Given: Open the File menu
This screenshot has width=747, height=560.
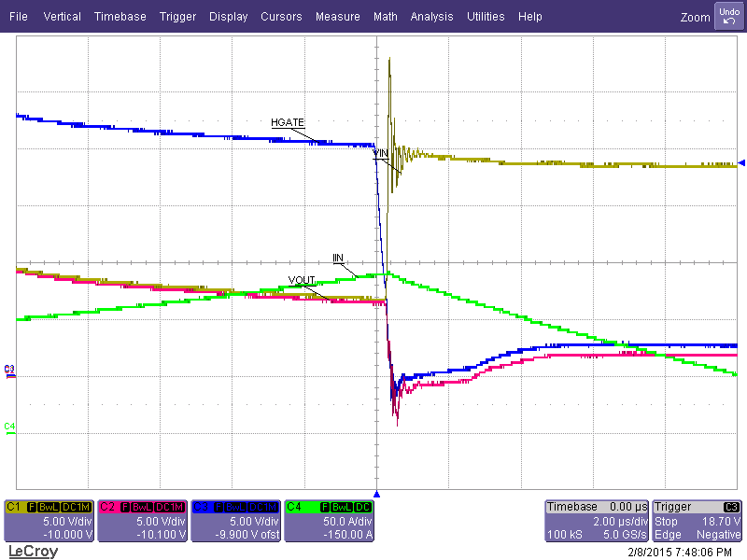Looking at the screenshot, I should (19, 17).
